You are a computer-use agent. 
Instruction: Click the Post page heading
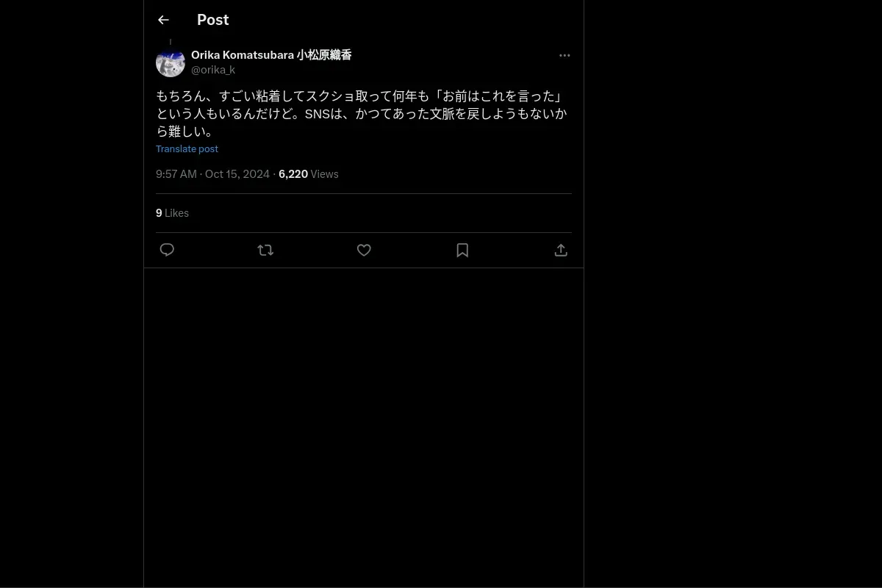(213, 20)
